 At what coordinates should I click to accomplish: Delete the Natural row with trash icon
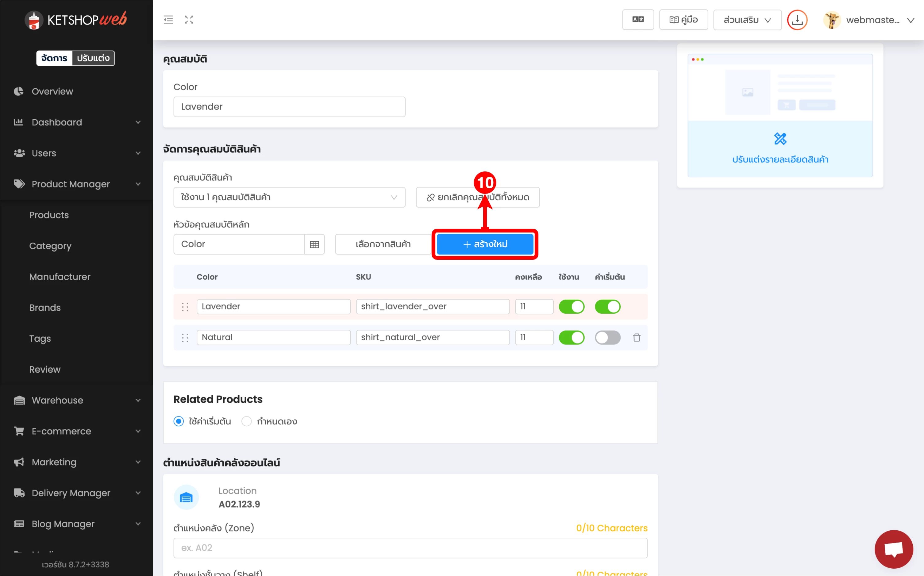click(636, 337)
